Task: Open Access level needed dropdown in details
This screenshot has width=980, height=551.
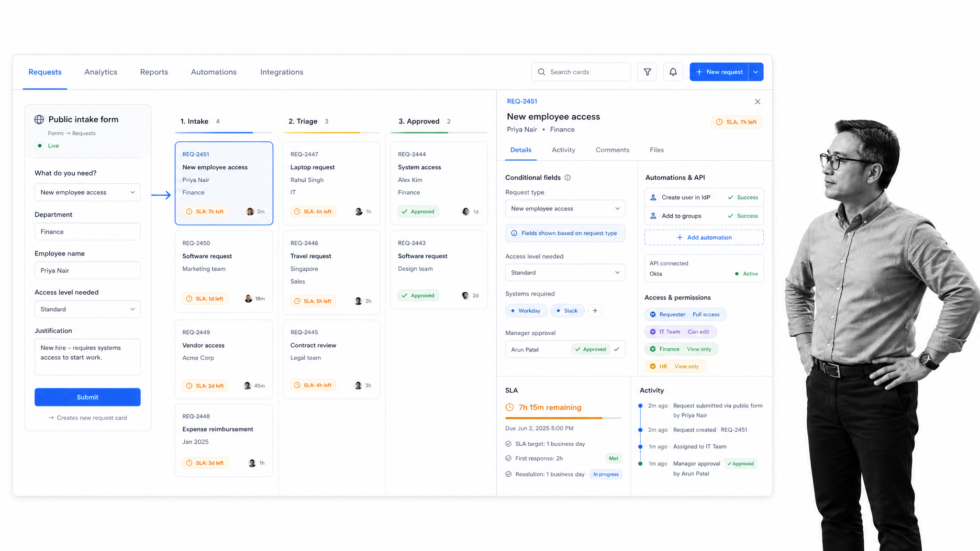Action: tap(565, 273)
